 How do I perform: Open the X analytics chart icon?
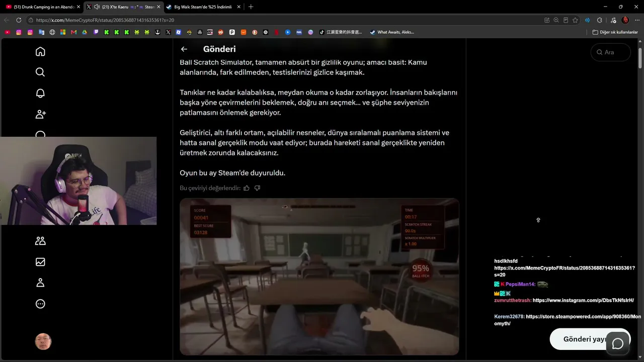[x=40, y=262]
